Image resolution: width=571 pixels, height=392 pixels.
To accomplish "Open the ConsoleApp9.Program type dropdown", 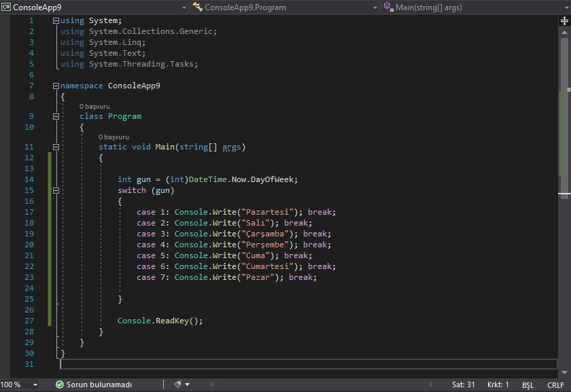I will tap(285, 7).
